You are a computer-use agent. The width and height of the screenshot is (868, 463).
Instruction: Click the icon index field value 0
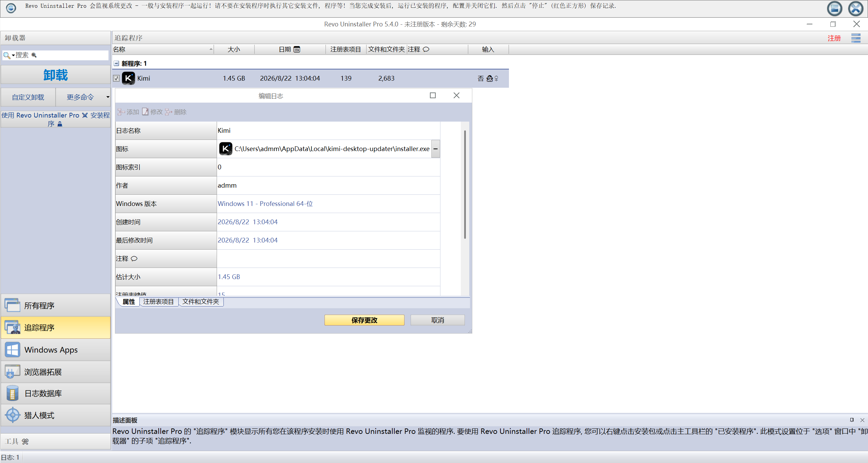click(x=328, y=167)
